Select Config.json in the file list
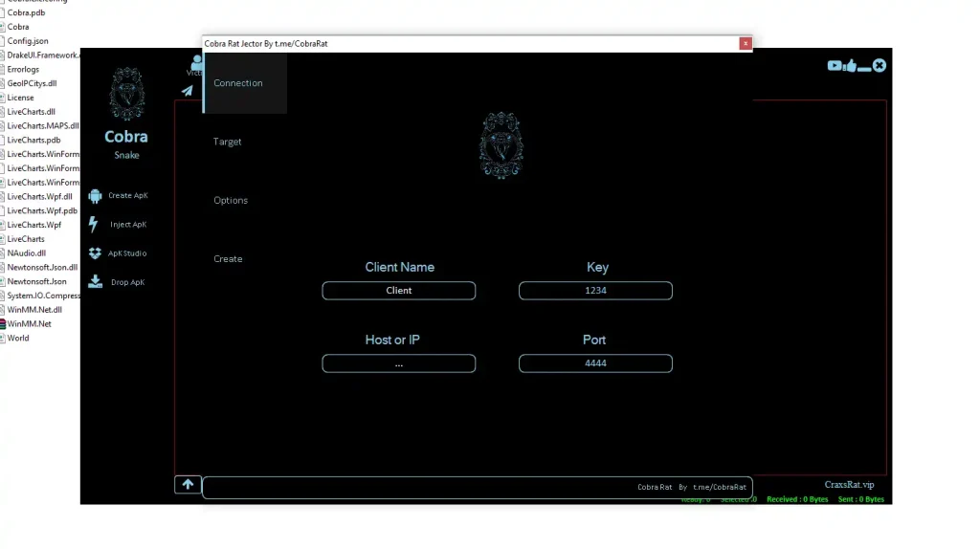Image resolution: width=980 pixels, height=549 pixels. point(28,41)
